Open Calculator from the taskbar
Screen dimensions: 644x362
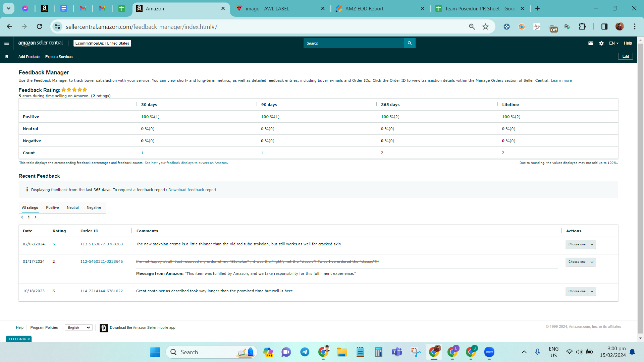coord(378,352)
